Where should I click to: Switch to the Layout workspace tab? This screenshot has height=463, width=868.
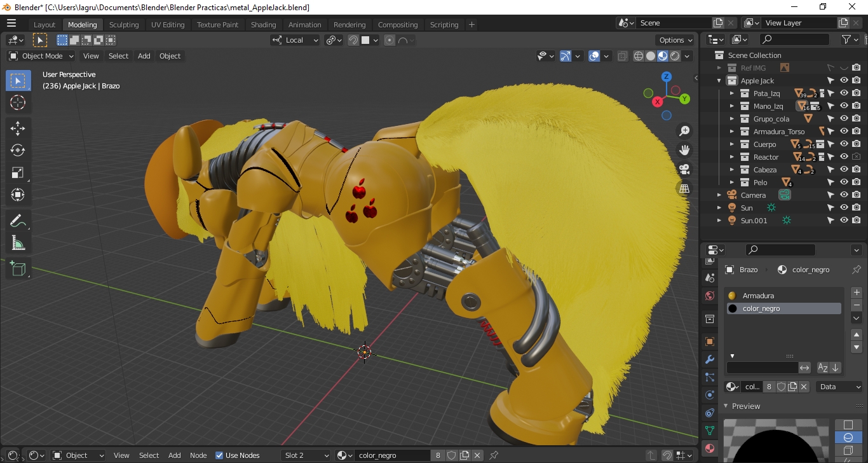(44, 25)
